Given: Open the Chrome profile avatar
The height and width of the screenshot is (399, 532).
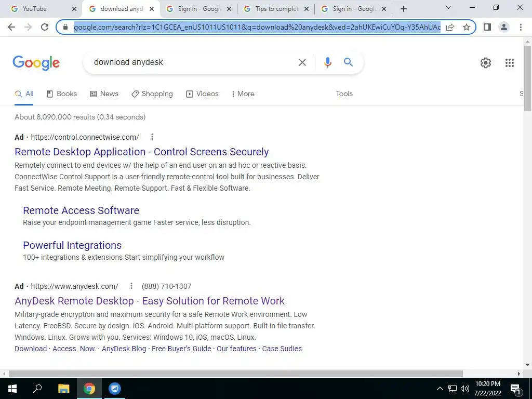Looking at the screenshot, I should coord(504,27).
